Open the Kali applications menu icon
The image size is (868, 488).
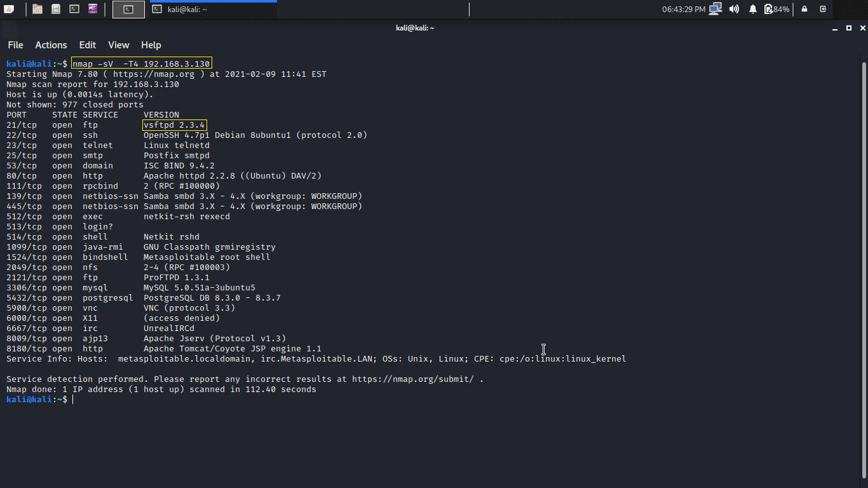point(9,9)
